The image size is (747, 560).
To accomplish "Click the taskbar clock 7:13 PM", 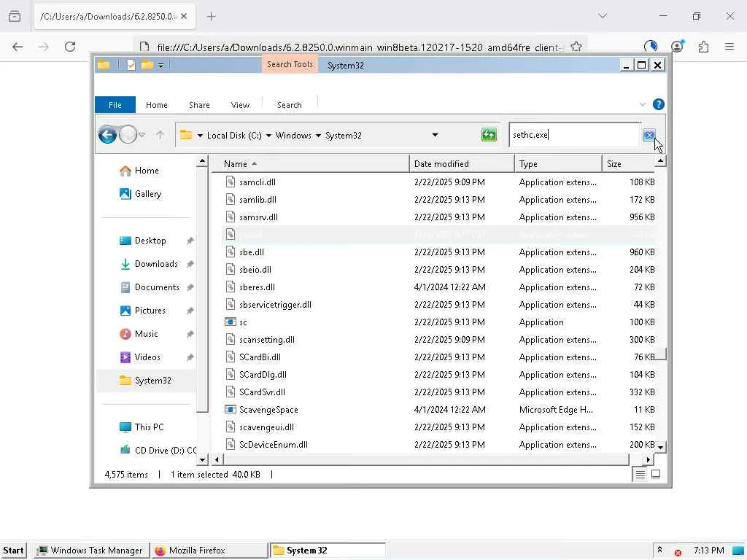I will (x=708, y=550).
